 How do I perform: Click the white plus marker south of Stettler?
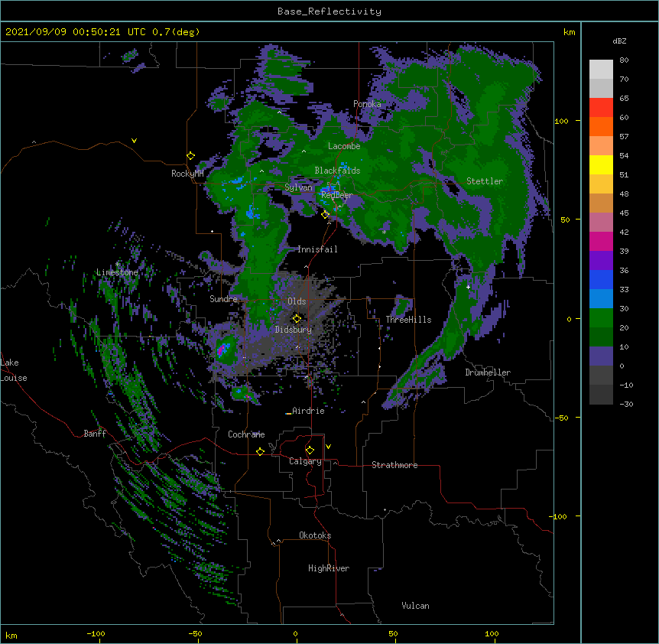coord(468,287)
